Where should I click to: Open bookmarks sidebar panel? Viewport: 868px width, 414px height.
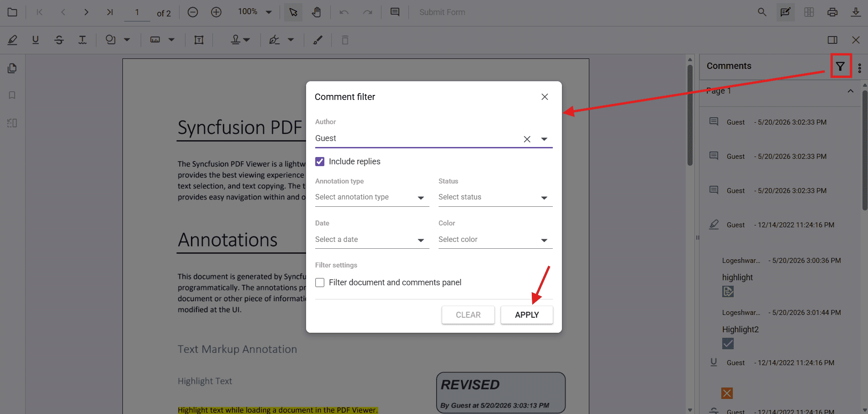click(x=12, y=95)
